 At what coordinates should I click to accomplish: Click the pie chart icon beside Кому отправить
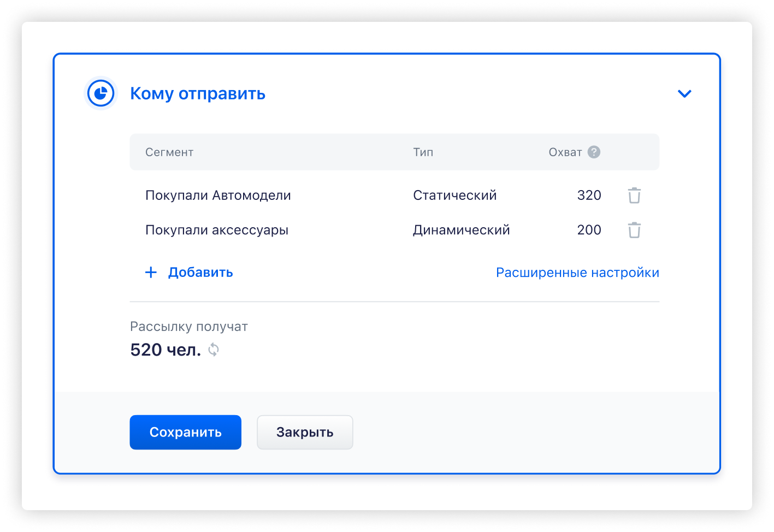pos(101,93)
